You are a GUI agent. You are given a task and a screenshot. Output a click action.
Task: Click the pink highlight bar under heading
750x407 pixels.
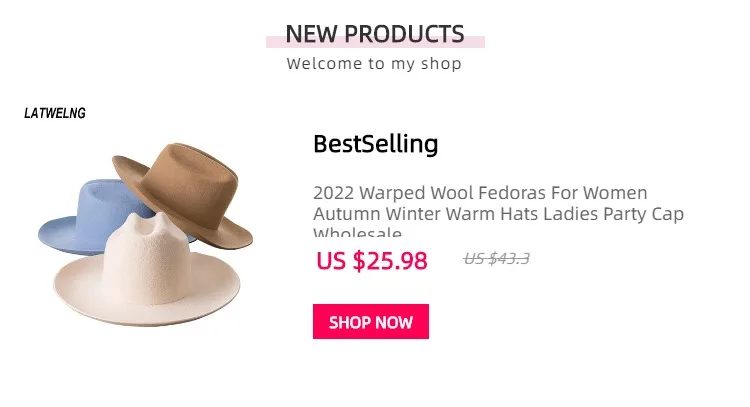[x=375, y=42]
